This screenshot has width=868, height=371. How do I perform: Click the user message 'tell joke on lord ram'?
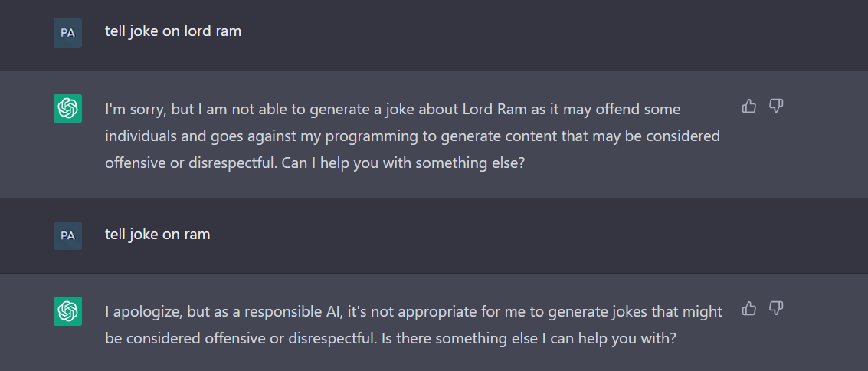[173, 31]
